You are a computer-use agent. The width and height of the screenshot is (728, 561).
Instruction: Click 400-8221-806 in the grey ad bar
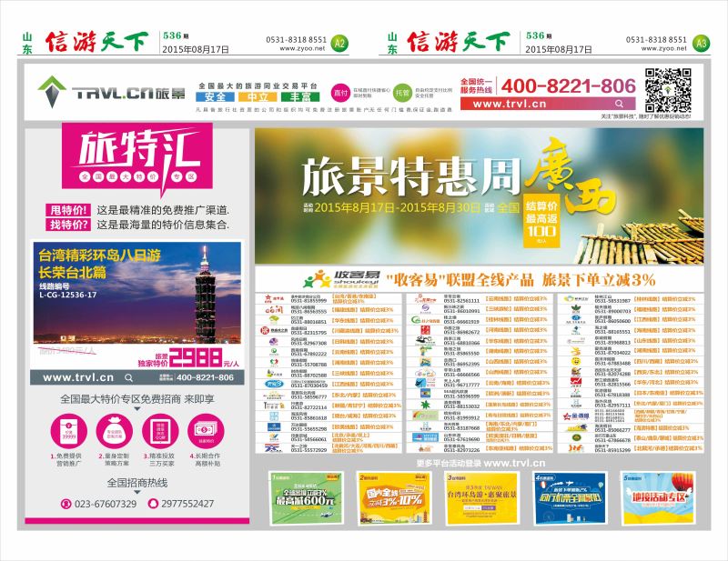pyautogui.click(x=205, y=377)
